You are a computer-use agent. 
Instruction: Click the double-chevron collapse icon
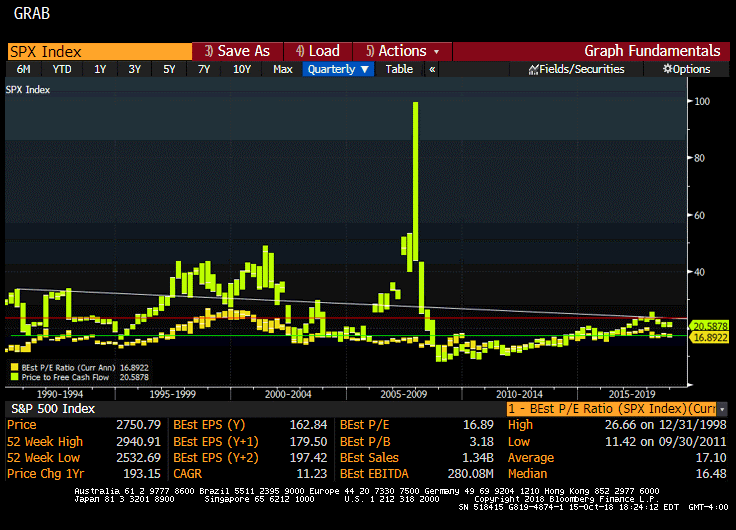(432, 69)
